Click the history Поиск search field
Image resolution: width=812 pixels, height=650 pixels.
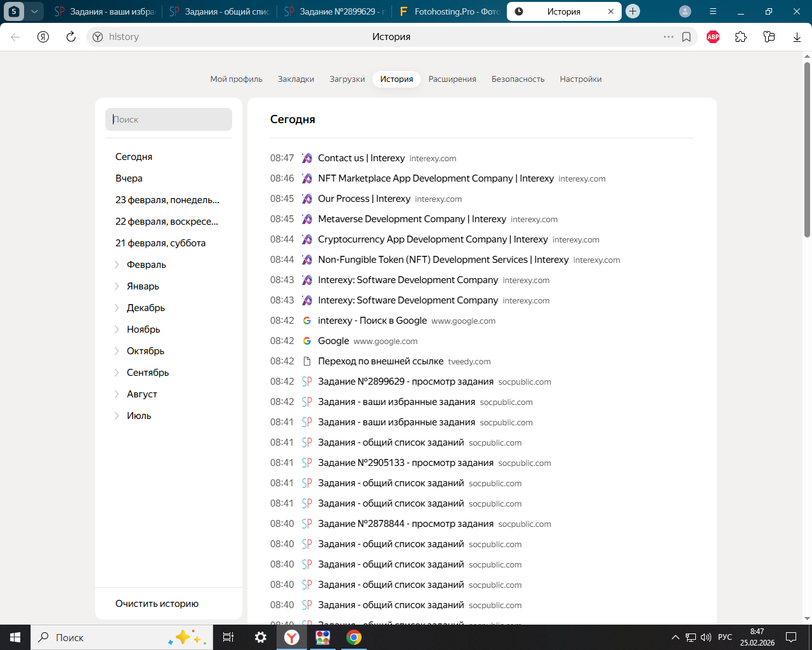coord(169,119)
